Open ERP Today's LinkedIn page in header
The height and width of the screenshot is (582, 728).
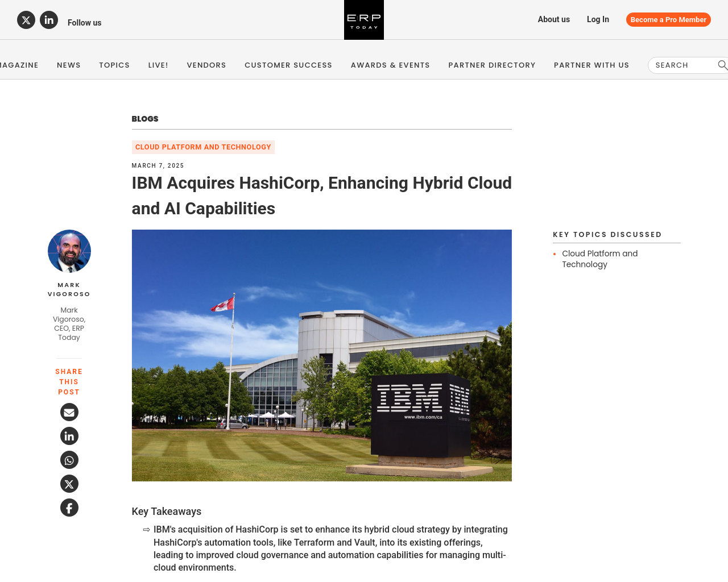tap(49, 20)
